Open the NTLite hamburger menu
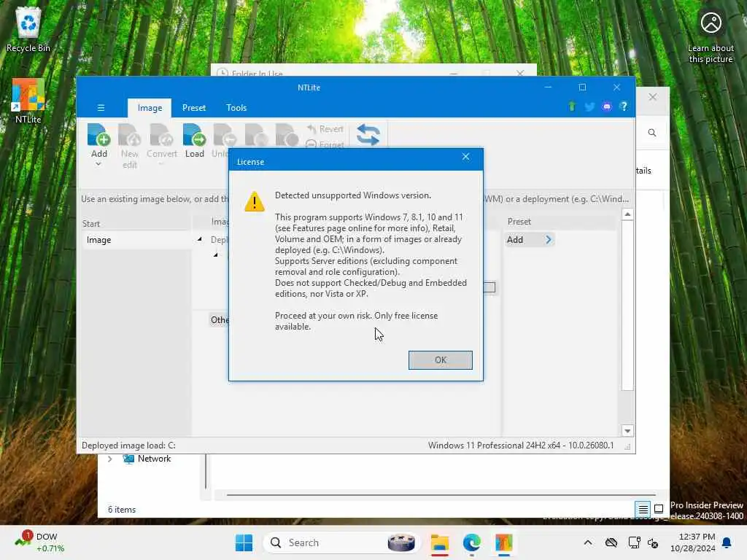Screen dimensions: 747x560 101,108
